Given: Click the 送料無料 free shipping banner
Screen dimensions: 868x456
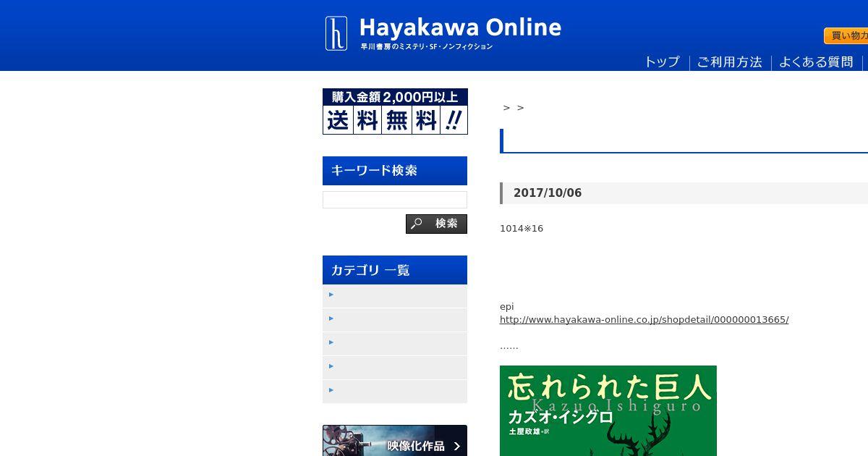Looking at the screenshot, I should 395,111.
